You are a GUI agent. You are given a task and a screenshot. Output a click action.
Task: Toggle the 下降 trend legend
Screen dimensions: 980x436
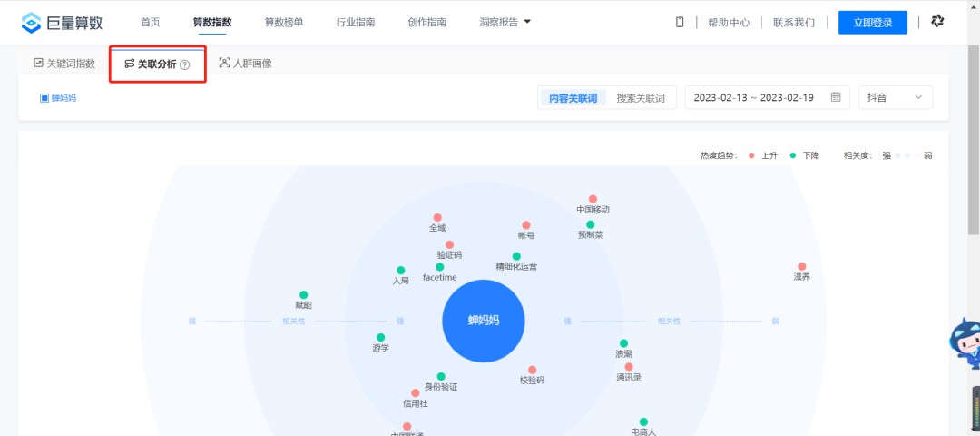coord(804,155)
